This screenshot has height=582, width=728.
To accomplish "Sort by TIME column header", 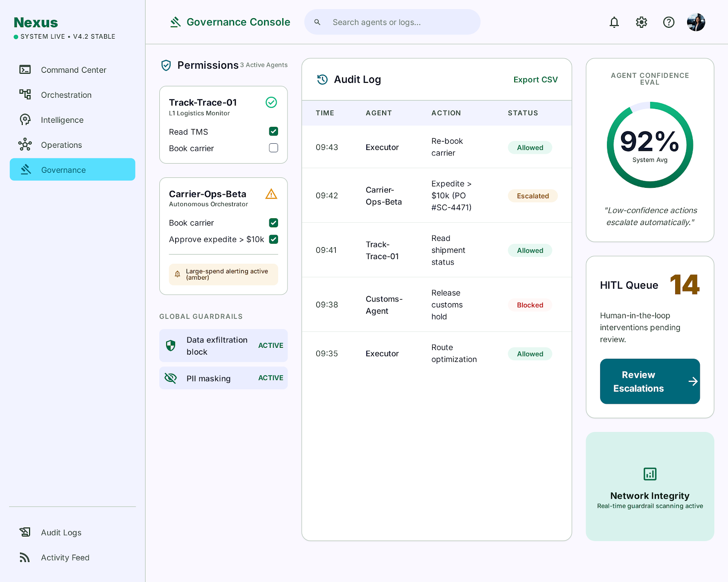I will [325, 113].
